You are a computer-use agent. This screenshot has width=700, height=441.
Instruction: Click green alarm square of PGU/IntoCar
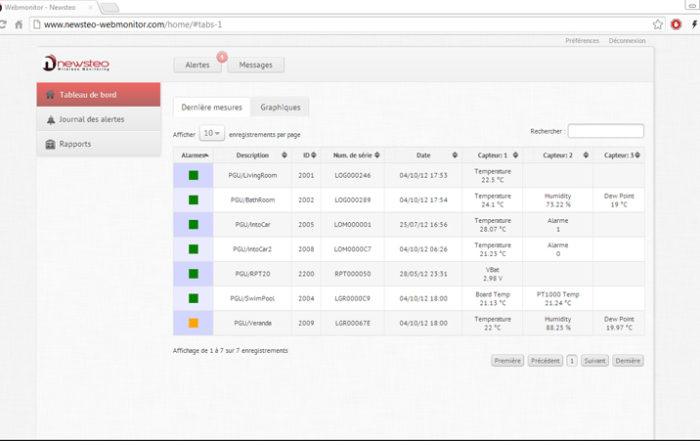click(193, 225)
